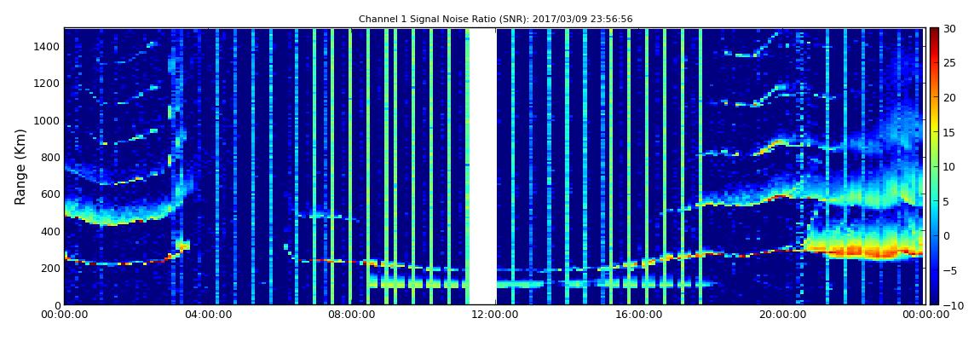
Task: Click the 1000 range tick label
Action: [x=48, y=120]
